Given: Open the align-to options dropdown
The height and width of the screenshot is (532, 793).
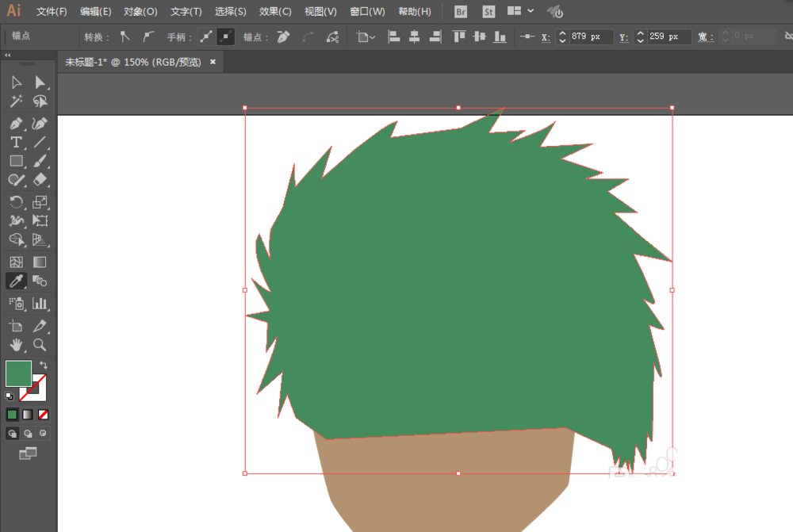Looking at the screenshot, I should tap(366, 36).
